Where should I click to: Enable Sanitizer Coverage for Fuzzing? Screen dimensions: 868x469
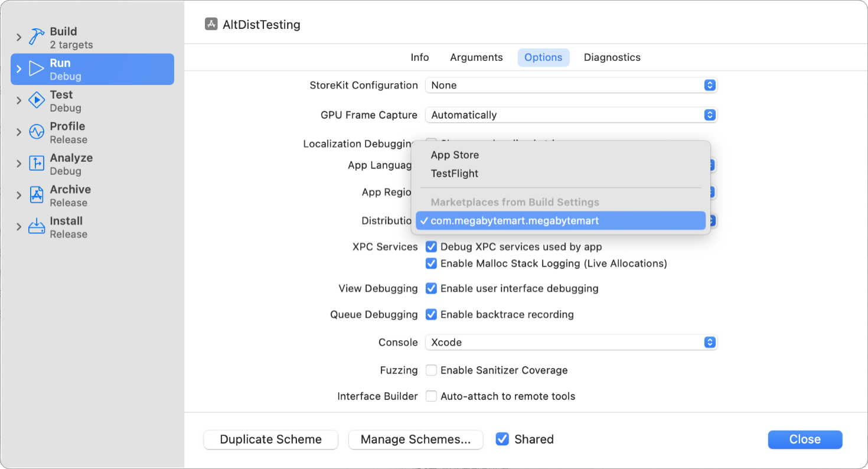point(431,370)
